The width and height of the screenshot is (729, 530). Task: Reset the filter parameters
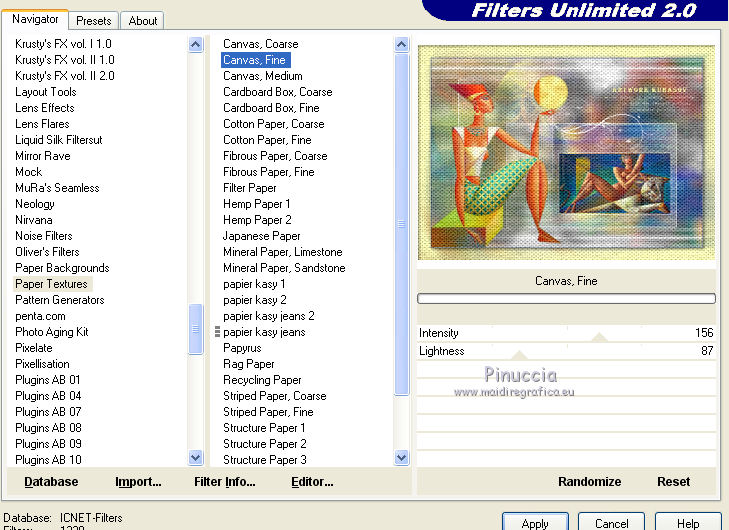coord(673,482)
